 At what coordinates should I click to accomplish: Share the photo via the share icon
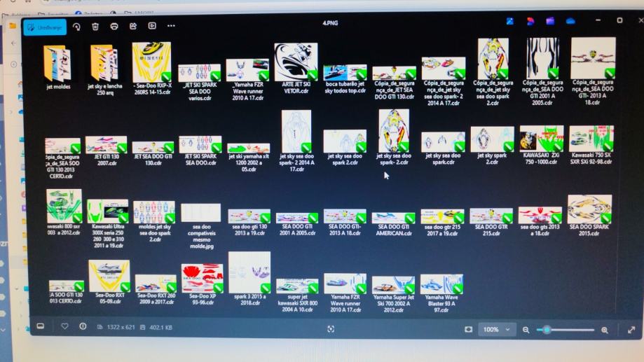pyautogui.click(x=133, y=26)
